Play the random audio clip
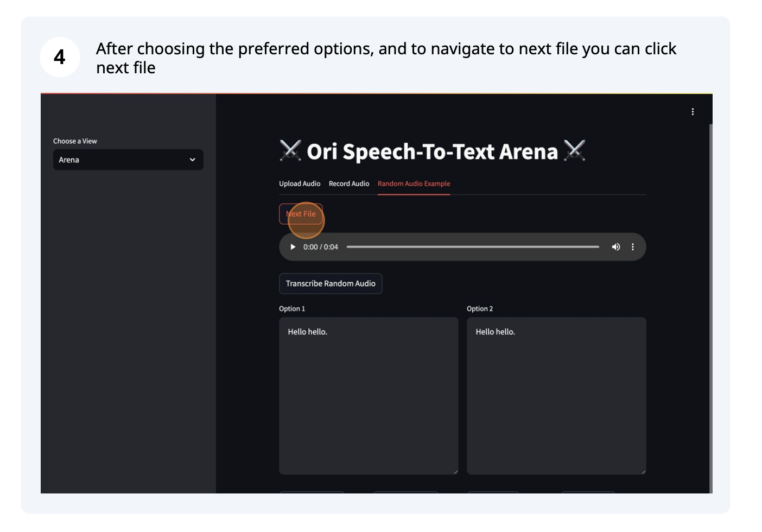762x532 pixels. (x=293, y=247)
